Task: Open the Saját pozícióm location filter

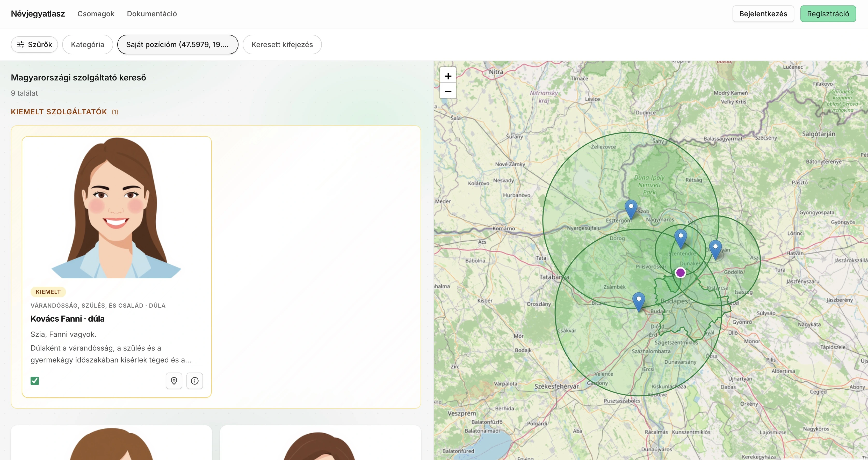Action: coord(178,44)
